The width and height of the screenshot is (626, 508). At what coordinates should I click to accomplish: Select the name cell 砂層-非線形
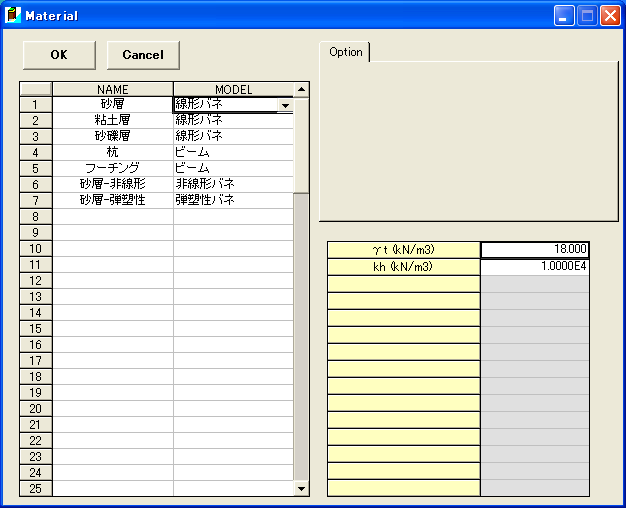pyautogui.click(x=113, y=184)
